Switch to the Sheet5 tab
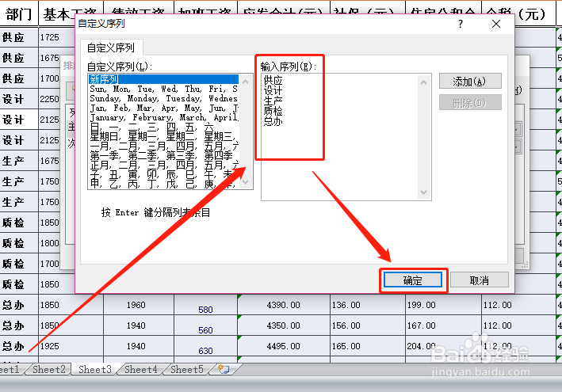 click(187, 370)
